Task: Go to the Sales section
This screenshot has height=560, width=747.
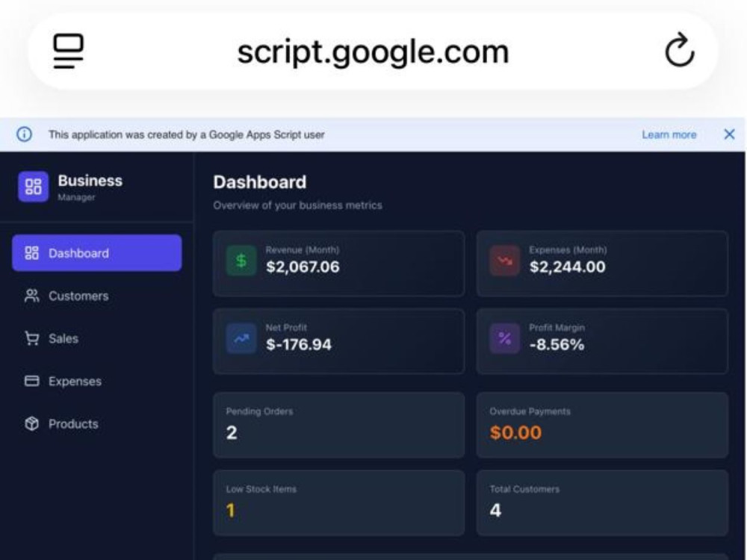Action: pyautogui.click(x=96, y=338)
